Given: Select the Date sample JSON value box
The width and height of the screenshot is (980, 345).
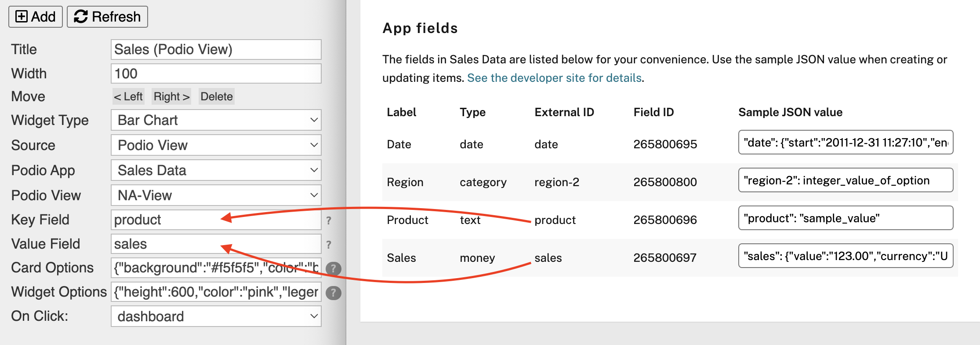Looking at the screenshot, I should tap(845, 143).
